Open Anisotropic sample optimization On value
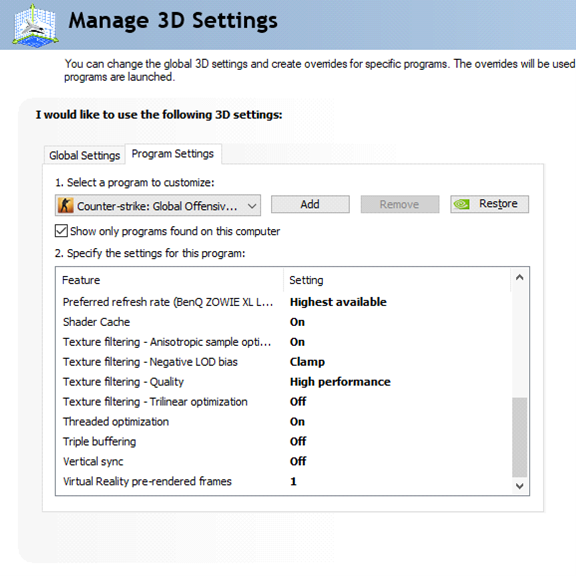The image size is (576, 576). click(x=297, y=342)
